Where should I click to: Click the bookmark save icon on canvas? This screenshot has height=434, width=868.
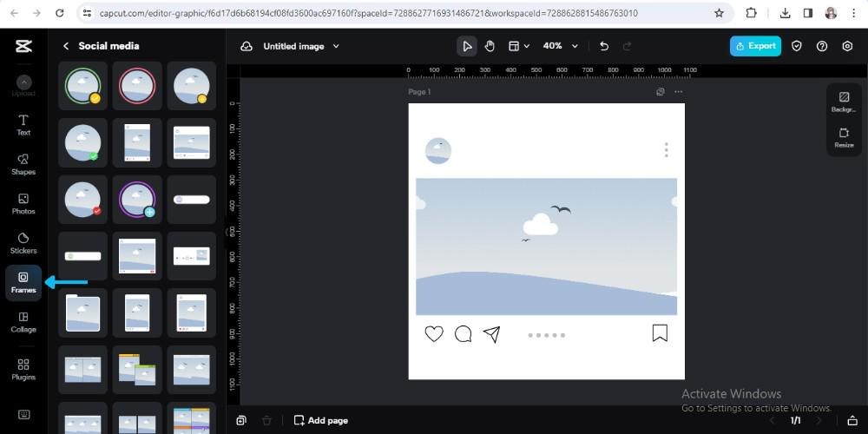(x=660, y=332)
